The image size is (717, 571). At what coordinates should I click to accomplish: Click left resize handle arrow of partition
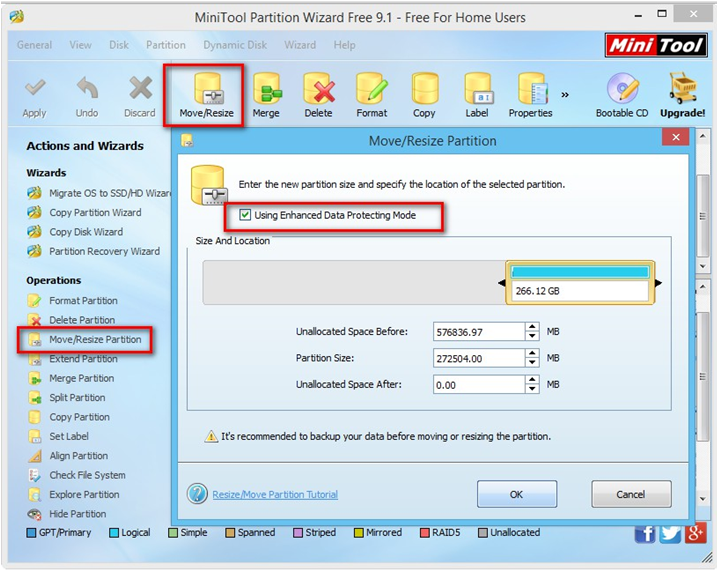(x=502, y=283)
